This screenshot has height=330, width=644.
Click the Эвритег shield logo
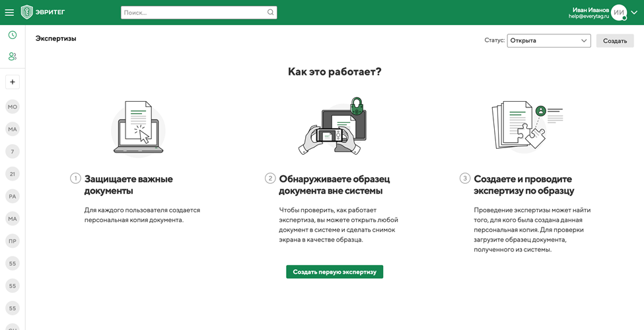pyautogui.click(x=27, y=12)
